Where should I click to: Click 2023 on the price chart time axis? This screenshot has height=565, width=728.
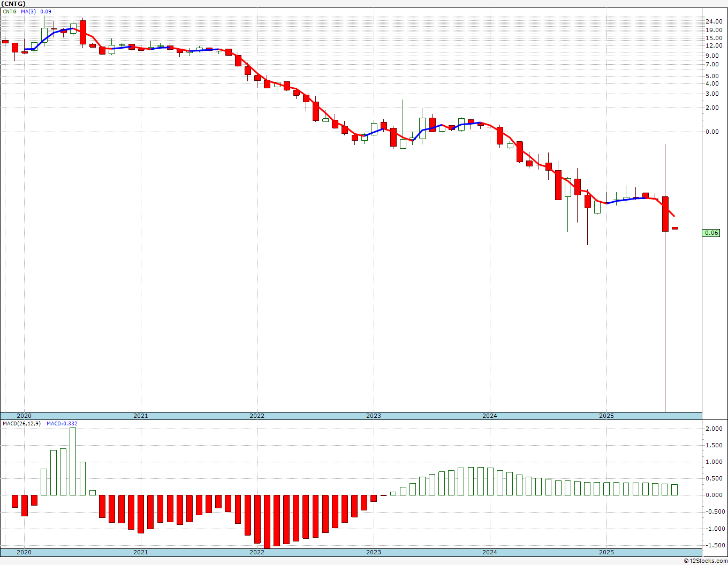pos(374,416)
